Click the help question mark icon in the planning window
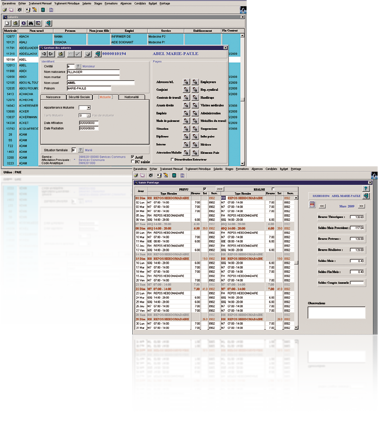 click(x=366, y=189)
